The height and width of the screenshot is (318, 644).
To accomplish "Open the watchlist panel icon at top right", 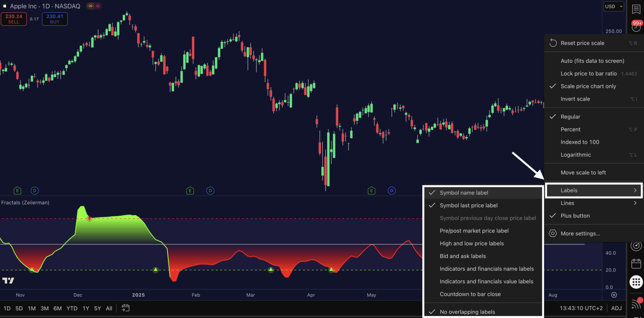I will point(636,9).
